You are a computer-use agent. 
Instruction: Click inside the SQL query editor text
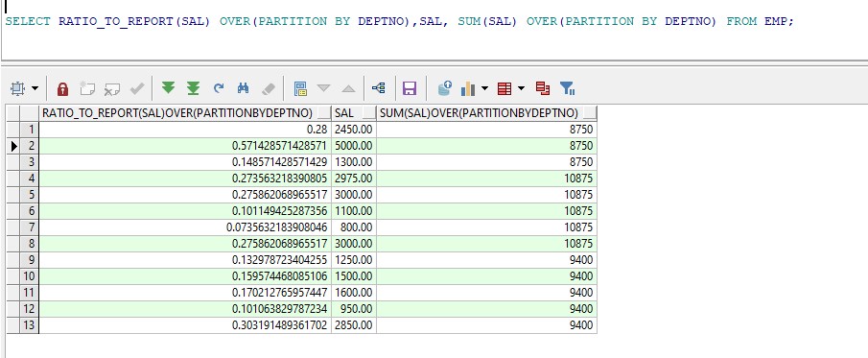[x=399, y=22]
